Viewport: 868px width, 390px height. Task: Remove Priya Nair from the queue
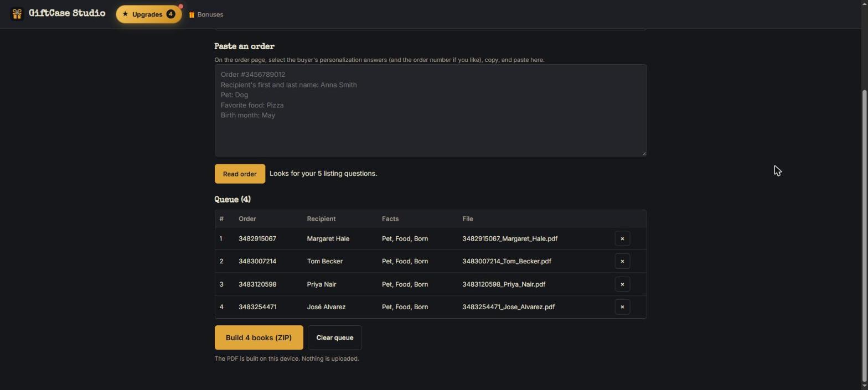(x=622, y=284)
